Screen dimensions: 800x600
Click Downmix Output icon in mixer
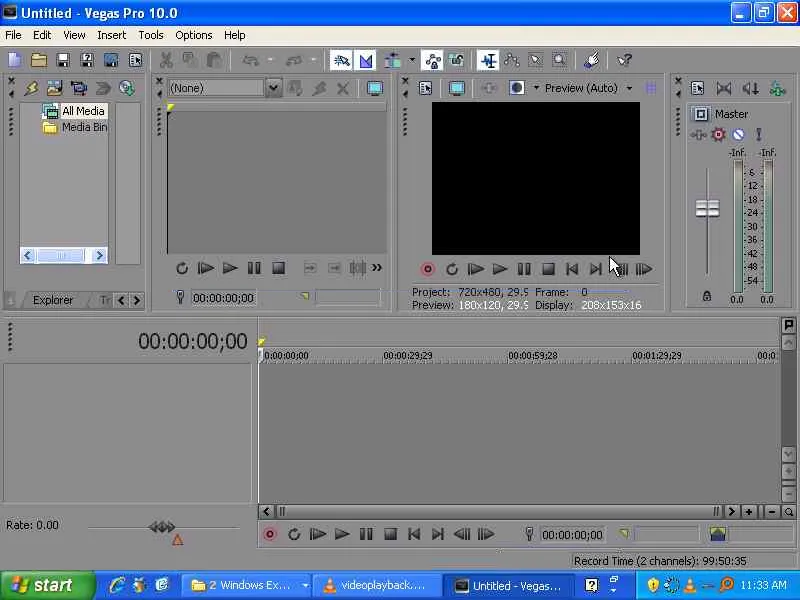coord(723,88)
